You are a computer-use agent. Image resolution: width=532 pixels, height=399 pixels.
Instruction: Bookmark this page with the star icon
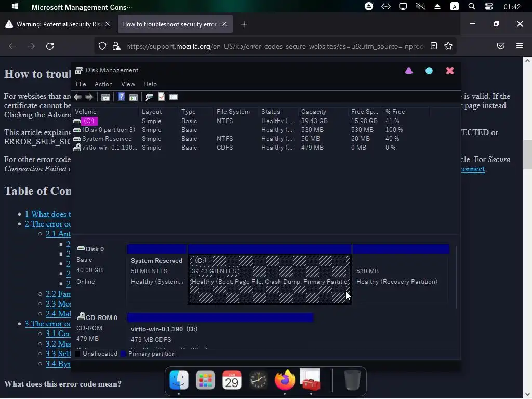pyautogui.click(x=448, y=46)
